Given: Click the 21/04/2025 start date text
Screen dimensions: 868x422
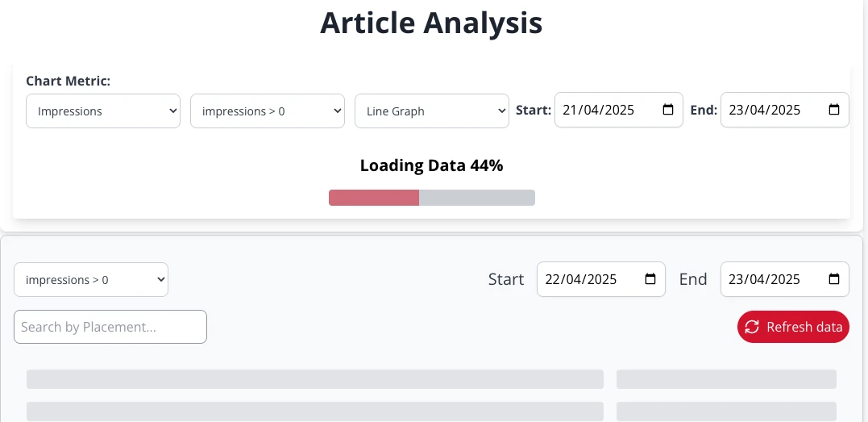Looking at the screenshot, I should [600, 111].
